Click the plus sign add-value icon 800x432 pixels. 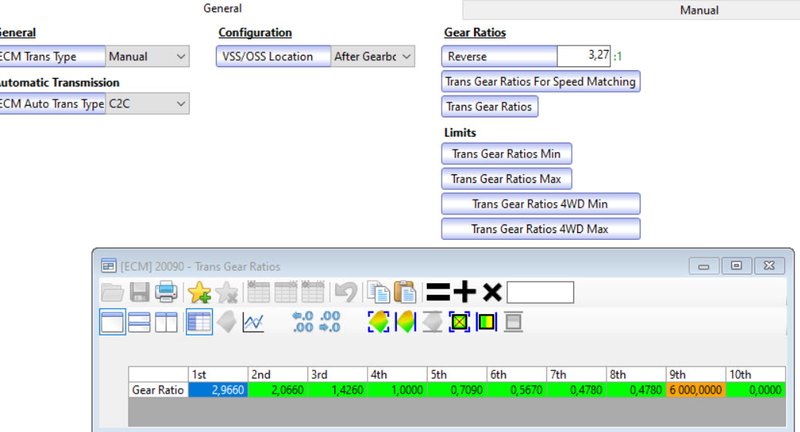click(465, 292)
